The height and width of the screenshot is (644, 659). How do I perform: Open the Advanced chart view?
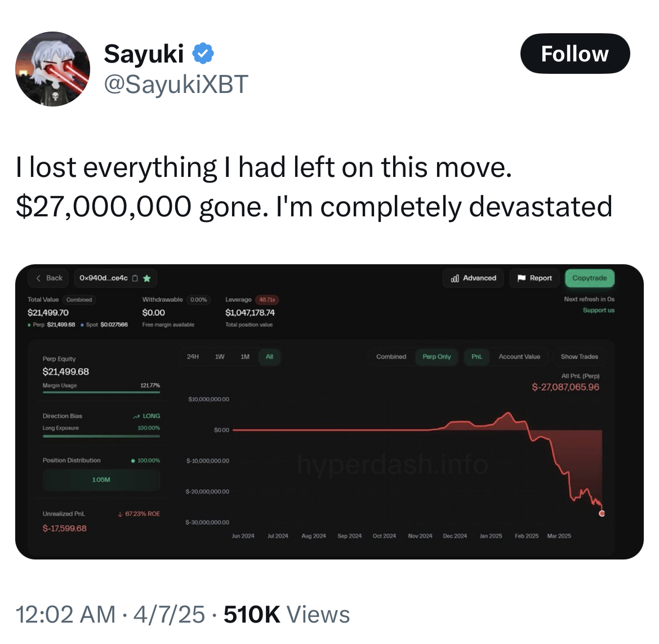pyautogui.click(x=473, y=278)
